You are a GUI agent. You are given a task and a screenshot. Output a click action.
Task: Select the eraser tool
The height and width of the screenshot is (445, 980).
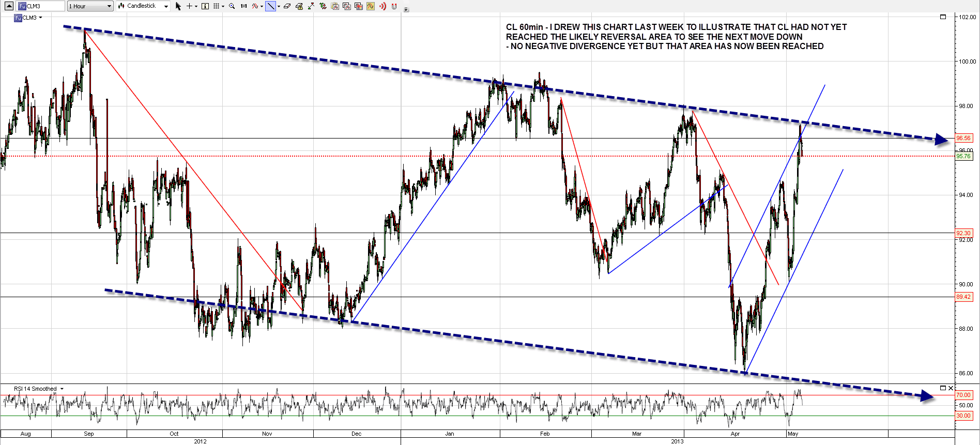[287, 6]
